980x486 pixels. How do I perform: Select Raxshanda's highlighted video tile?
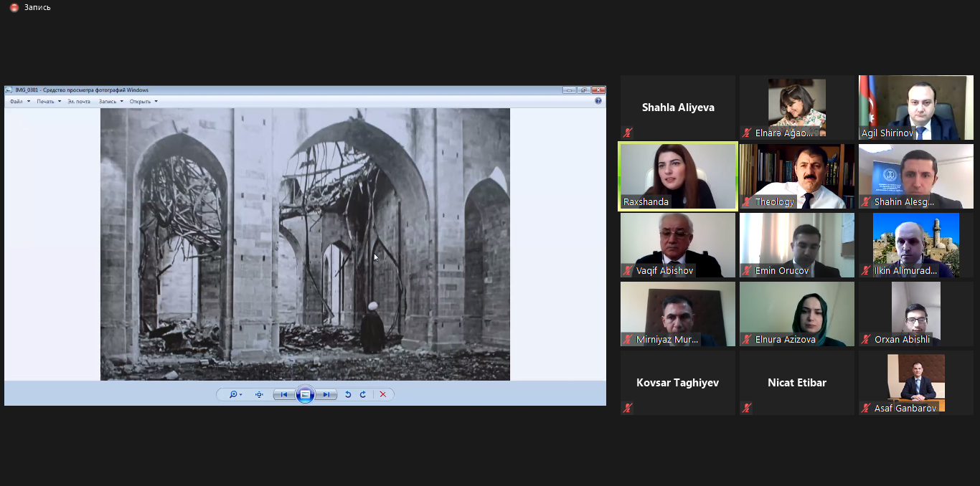coord(678,176)
